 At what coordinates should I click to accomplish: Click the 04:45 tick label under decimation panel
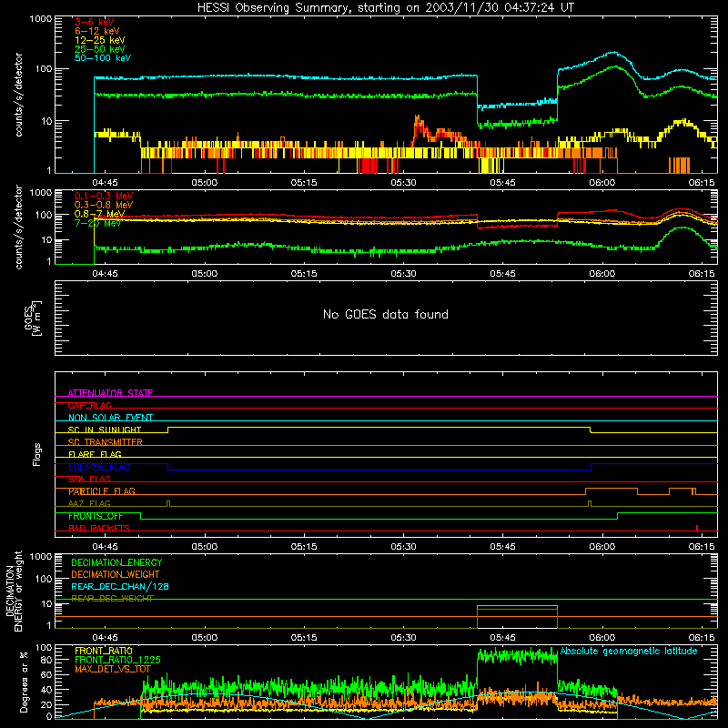[x=105, y=638]
